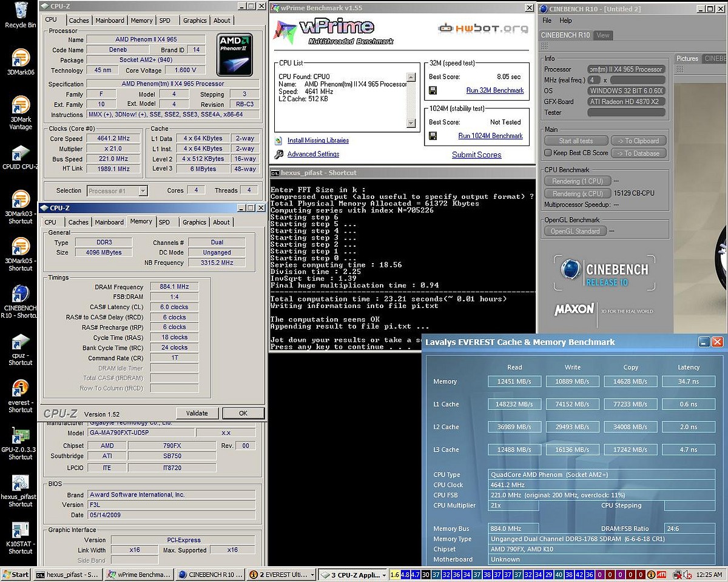
Task: Click the hwbot.org logo in wPrime
Action: click(x=483, y=28)
